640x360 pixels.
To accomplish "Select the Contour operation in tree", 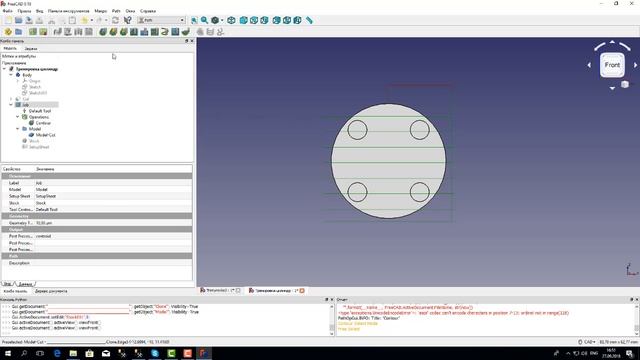I will coord(43,123).
